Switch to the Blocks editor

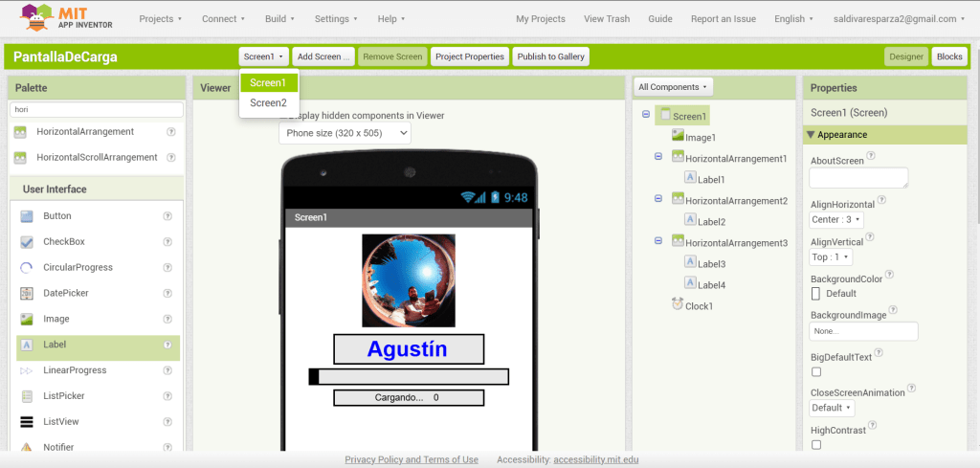[948, 56]
